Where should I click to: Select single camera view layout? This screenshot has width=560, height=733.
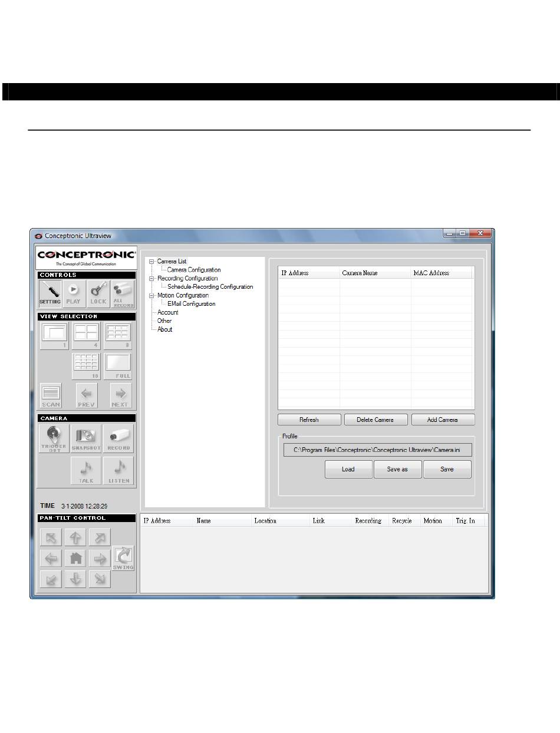pyautogui.click(x=54, y=336)
